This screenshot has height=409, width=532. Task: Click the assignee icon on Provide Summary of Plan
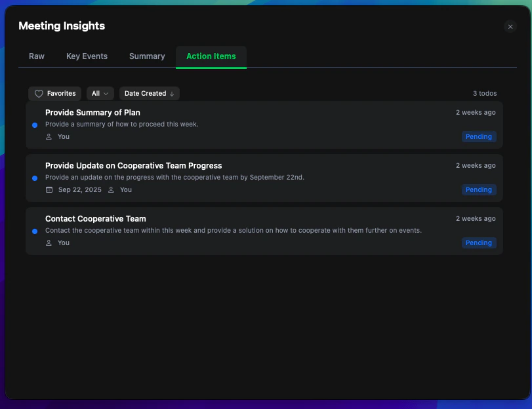pos(48,136)
